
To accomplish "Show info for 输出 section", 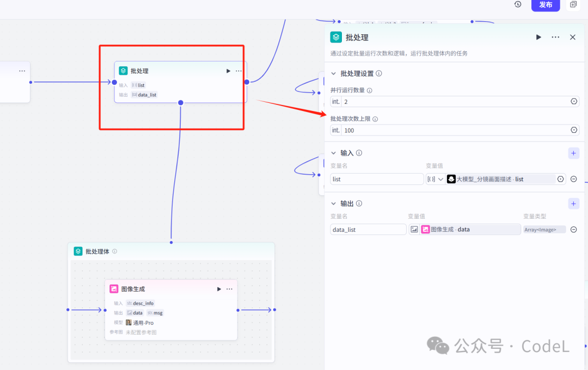I will [359, 203].
